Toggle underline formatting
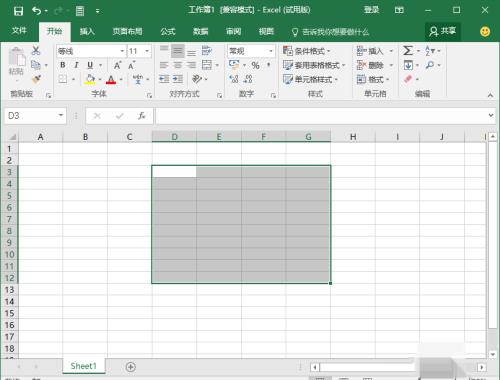The height and width of the screenshot is (380, 500). click(90, 65)
